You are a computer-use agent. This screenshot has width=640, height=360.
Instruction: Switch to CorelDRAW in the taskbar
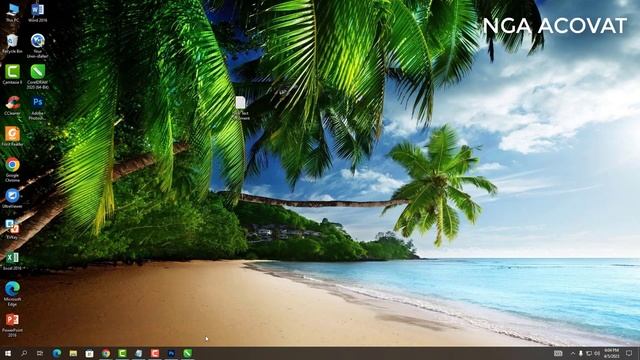(x=187, y=353)
